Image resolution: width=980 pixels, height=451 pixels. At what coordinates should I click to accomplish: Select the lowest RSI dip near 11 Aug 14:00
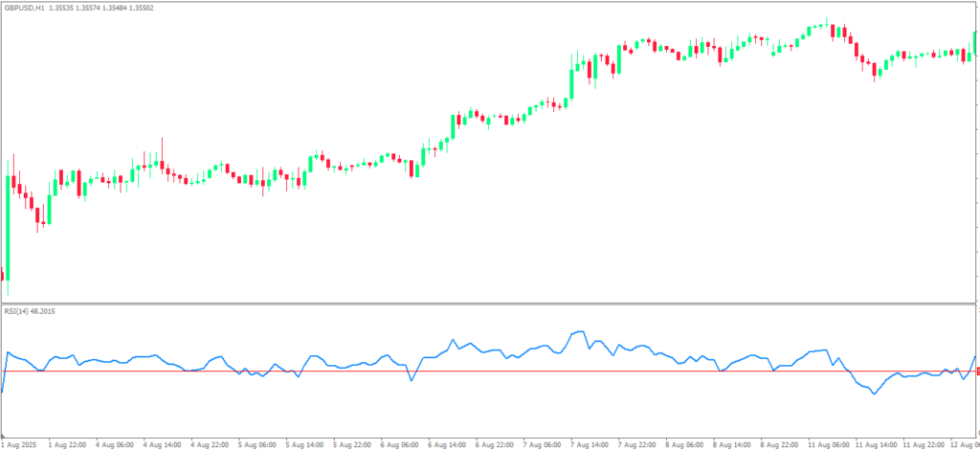tap(873, 394)
